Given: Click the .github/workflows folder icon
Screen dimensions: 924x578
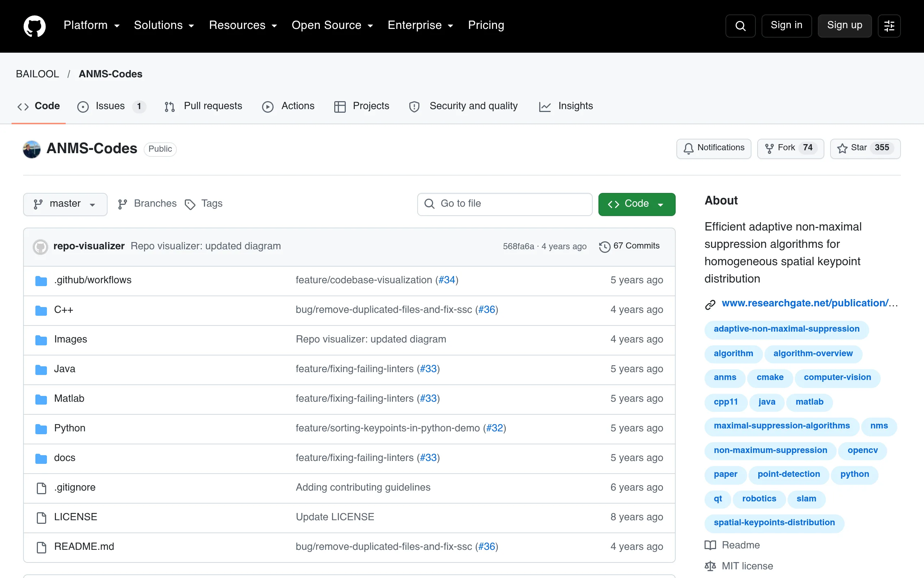Looking at the screenshot, I should pos(41,281).
